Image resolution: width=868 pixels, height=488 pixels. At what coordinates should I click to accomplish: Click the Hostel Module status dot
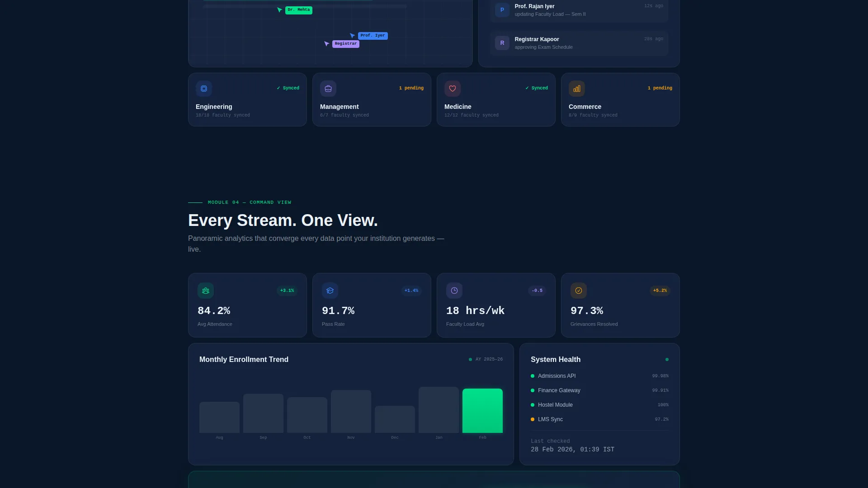coord(533,405)
